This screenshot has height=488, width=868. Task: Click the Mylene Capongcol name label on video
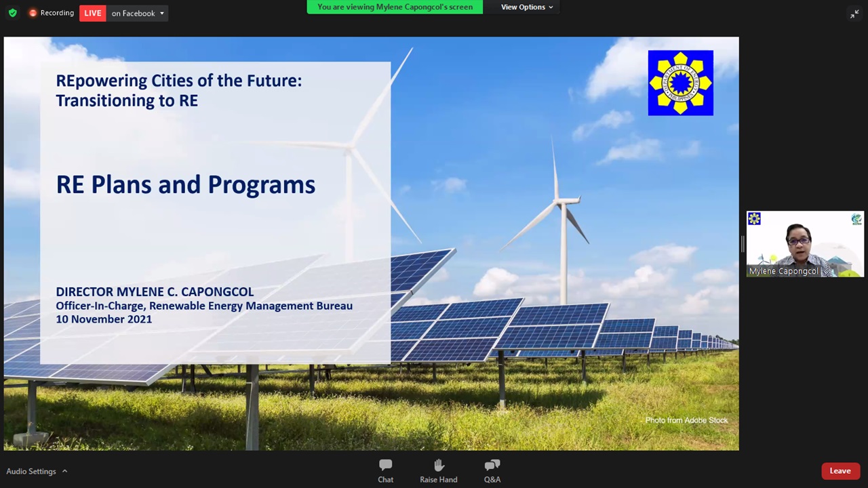(x=783, y=271)
